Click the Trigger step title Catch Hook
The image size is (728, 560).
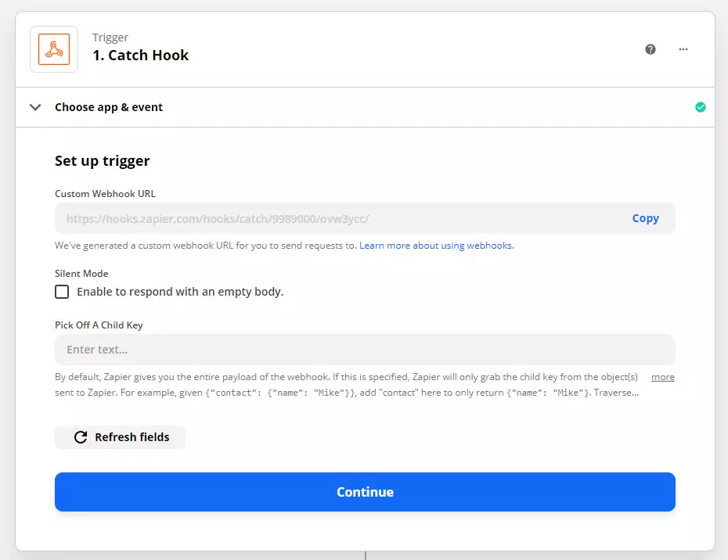coord(141,55)
